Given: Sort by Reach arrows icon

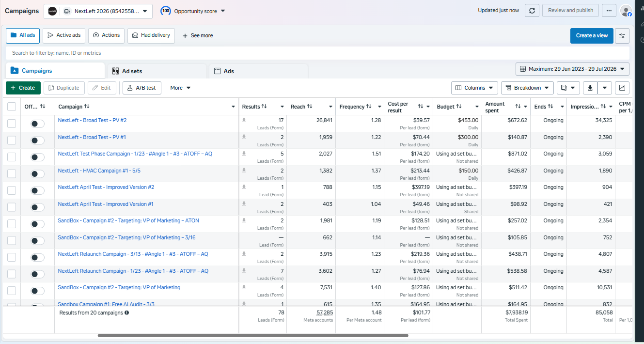Looking at the screenshot, I should pos(309,107).
